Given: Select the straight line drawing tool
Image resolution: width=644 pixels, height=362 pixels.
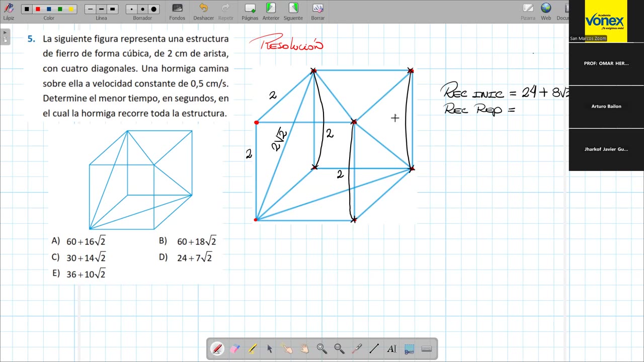Looking at the screenshot, I should coord(374,348).
